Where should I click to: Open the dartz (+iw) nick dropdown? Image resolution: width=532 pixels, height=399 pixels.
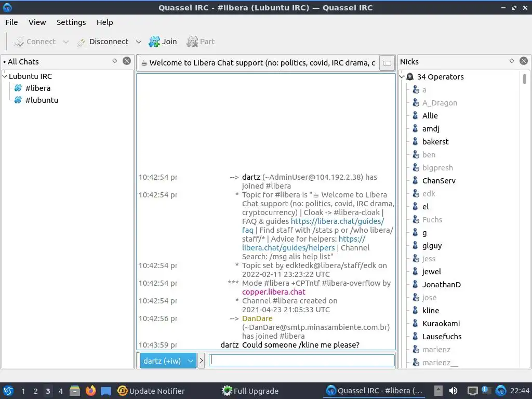[x=168, y=361]
